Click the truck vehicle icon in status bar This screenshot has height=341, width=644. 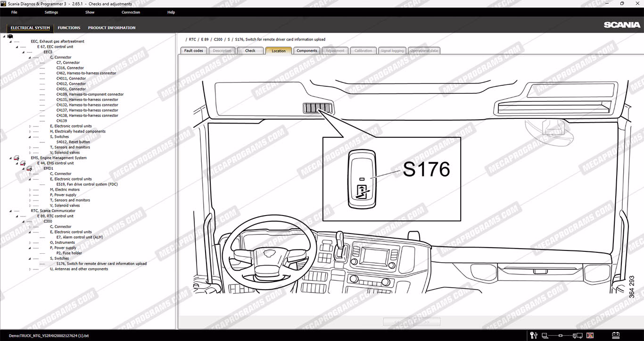click(578, 335)
